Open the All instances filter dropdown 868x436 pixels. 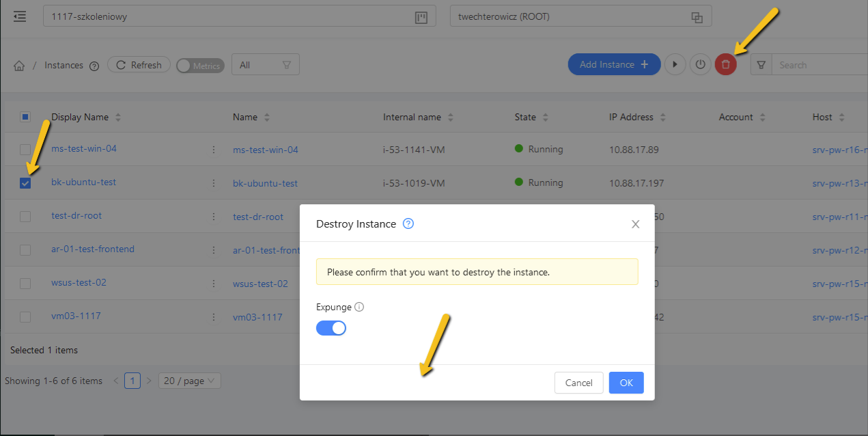pos(265,64)
